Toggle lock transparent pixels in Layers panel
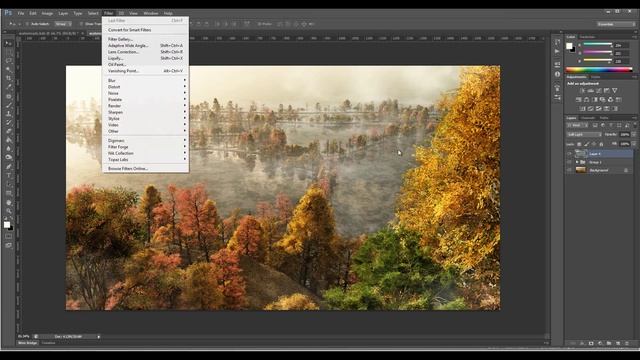The height and width of the screenshot is (360, 640). [x=579, y=144]
